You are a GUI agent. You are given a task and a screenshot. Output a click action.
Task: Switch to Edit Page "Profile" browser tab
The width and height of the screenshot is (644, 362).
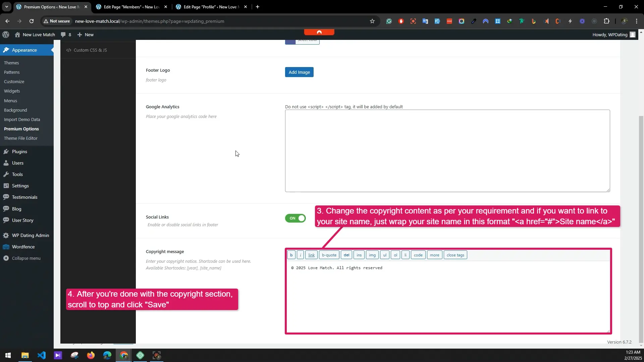212,7
